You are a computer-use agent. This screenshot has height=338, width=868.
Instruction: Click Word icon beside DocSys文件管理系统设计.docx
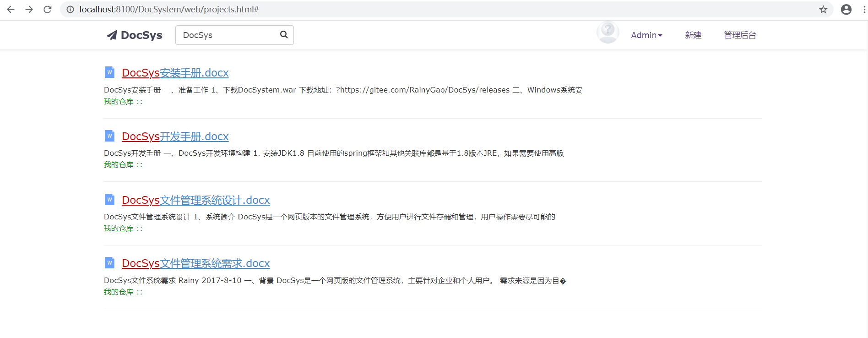coord(109,200)
